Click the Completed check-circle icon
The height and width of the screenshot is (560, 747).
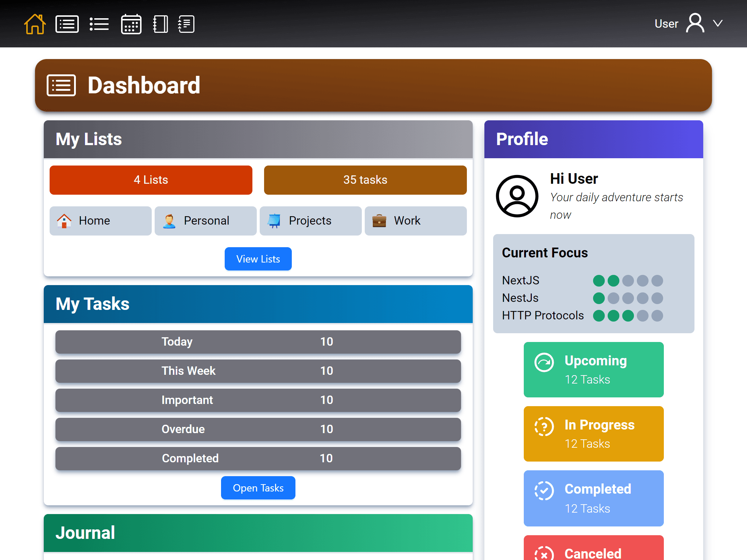544,491
